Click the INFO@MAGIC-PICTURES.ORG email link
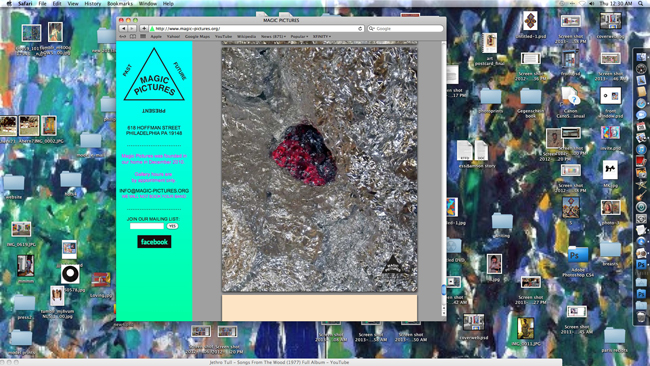This screenshot has height=366, width=650. click(154, 191)
